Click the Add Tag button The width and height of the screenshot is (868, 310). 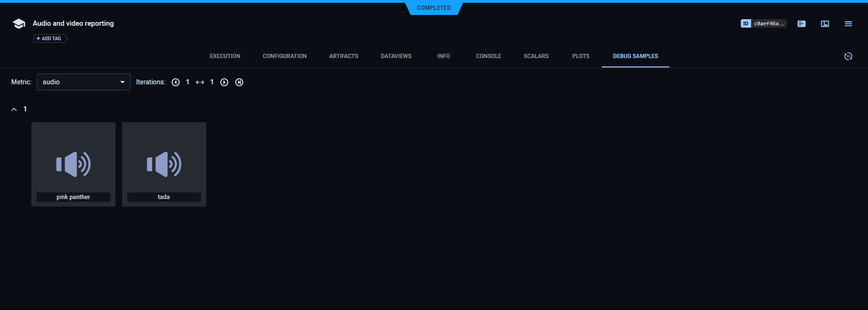pos(49,38)
